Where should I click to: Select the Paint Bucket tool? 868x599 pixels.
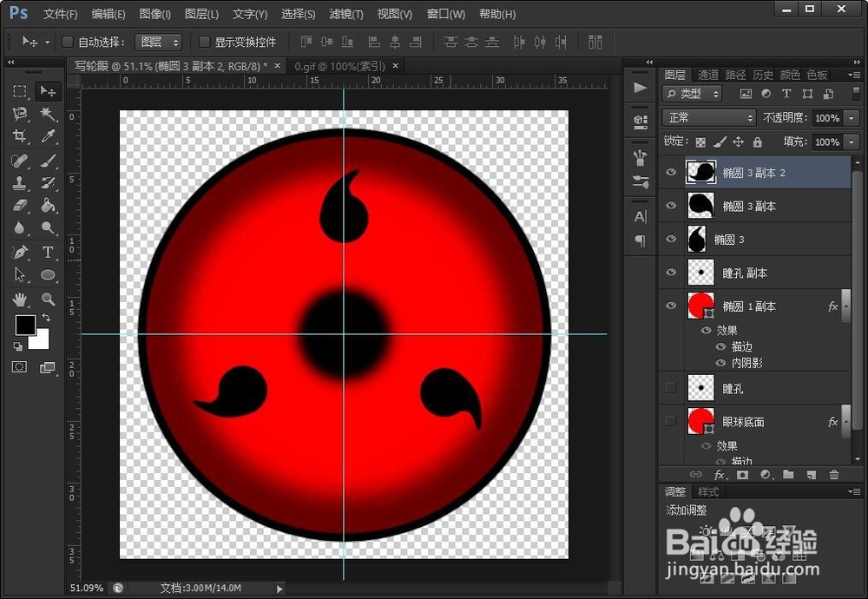click(48, 206)
